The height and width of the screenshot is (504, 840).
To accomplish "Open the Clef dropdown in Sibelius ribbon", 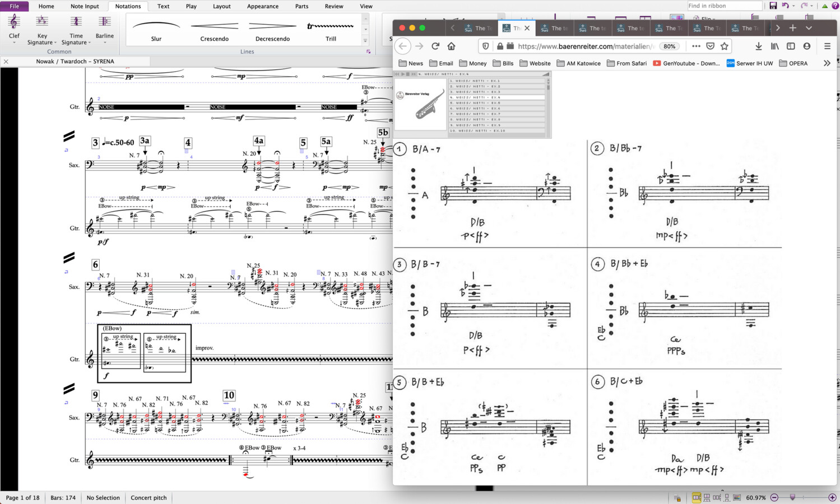I will (x=14, y=30).
